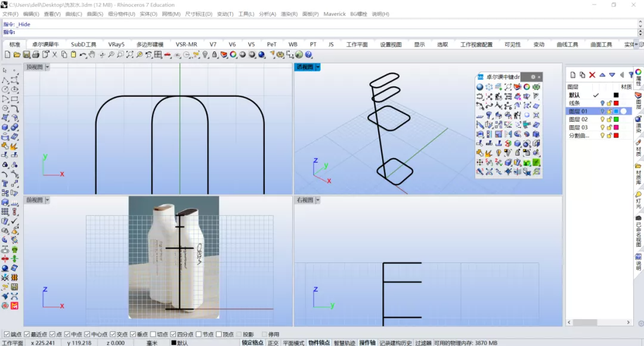Toggle visibility bulb of layer 图层 02
This screenshot has width=644, height=346.
[602, 119]
